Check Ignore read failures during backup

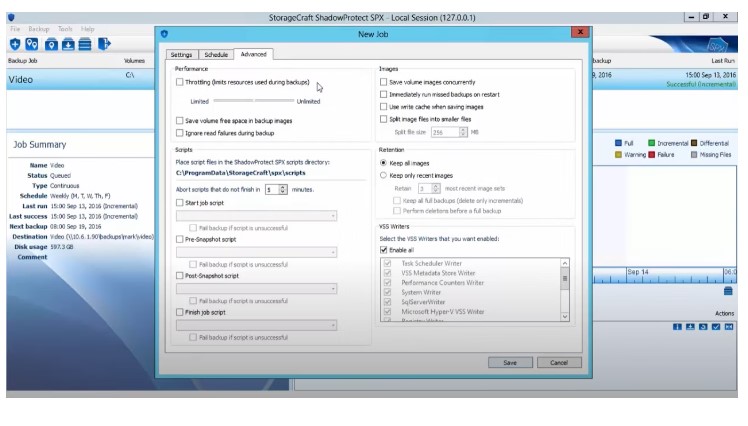(180, 133)
